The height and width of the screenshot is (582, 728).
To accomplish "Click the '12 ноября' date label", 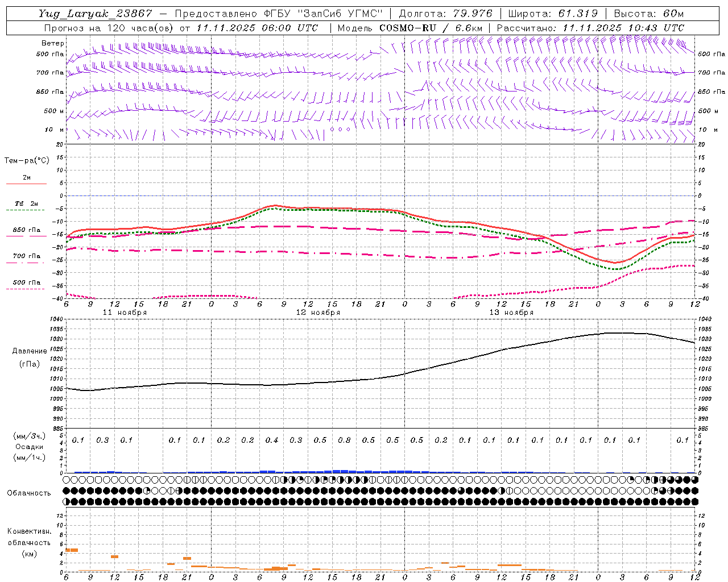I will 318,313.
